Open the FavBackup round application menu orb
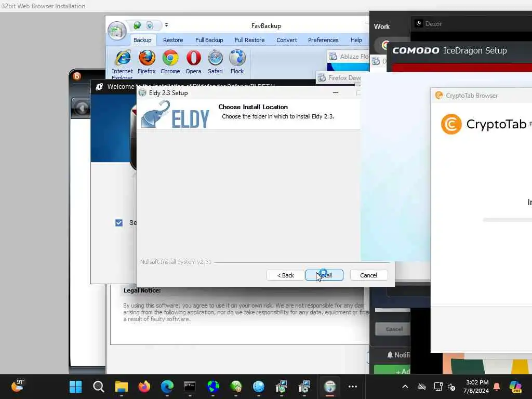 pyautogui.click(x=117, y=31)
